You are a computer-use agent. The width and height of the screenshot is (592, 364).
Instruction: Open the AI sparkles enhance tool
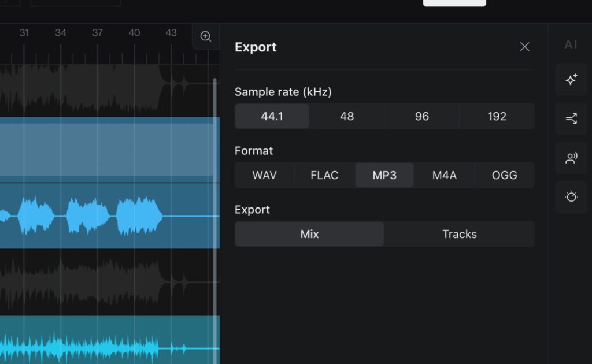point(571,80)
